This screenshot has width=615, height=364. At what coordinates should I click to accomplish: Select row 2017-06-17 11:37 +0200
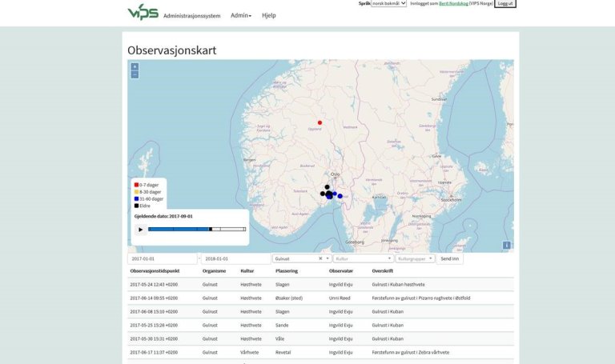click(x=320, y=352)
